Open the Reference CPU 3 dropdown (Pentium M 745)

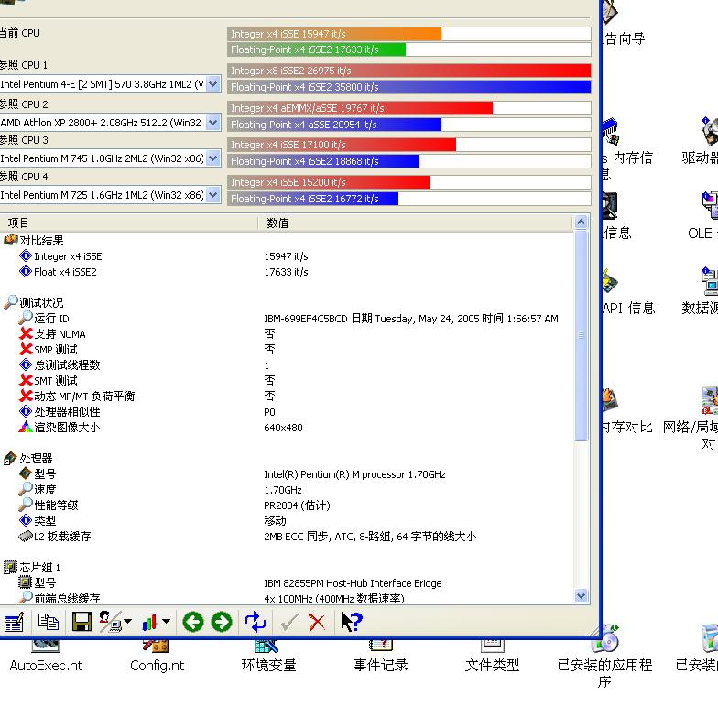click(213, 158)
